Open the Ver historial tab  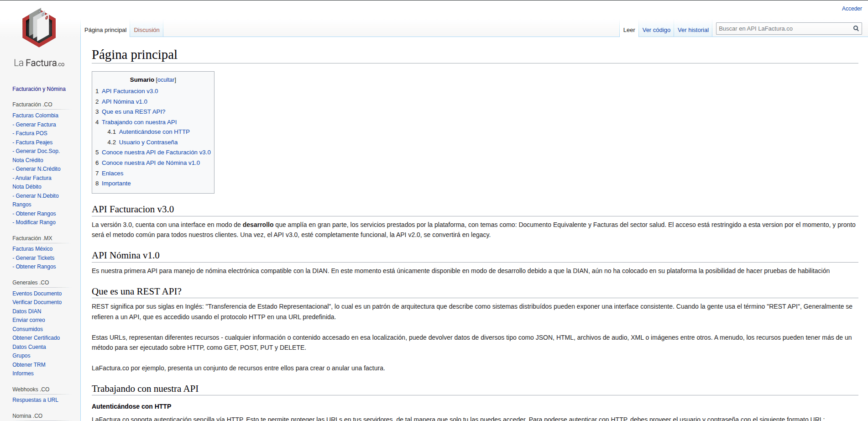(693, 30)
